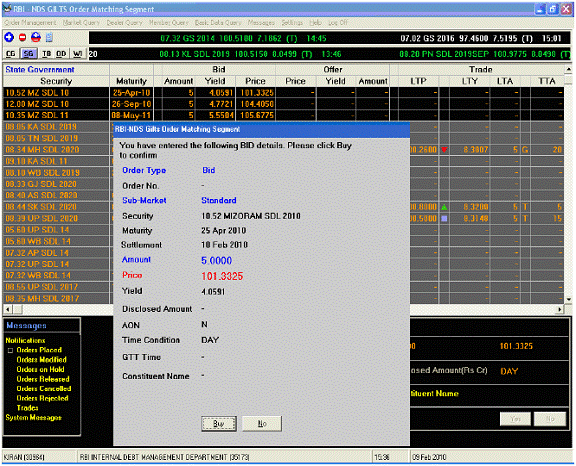The image size is (576, 466).
Task: Open the Dealer Query menu
Action: (x=124, y=23)
